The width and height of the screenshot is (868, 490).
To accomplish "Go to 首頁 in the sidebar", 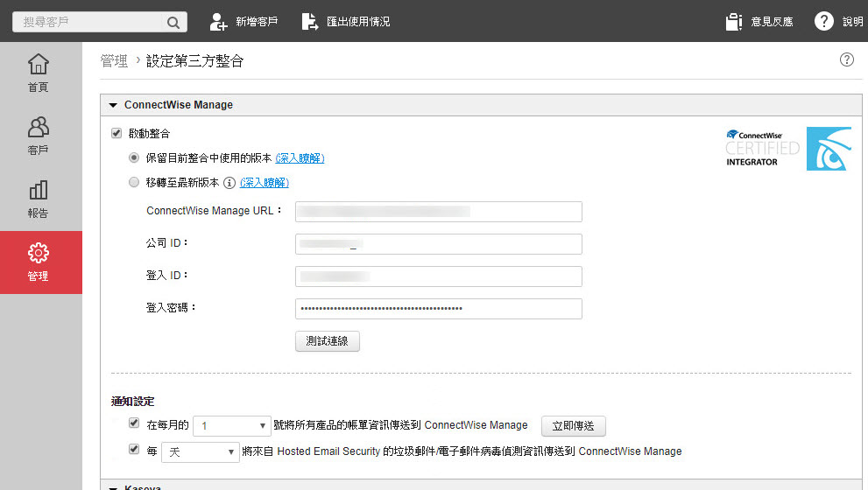I will pyautogui.click(x=38, y=72).
